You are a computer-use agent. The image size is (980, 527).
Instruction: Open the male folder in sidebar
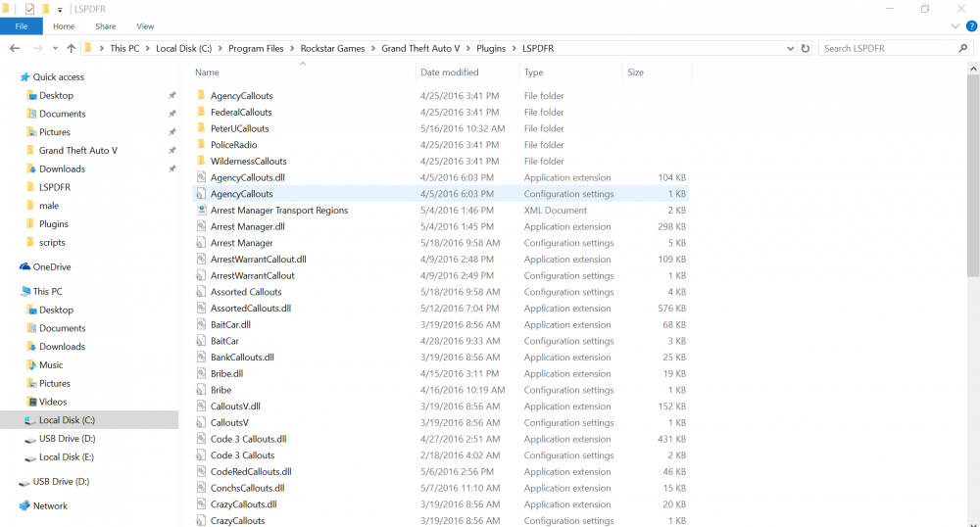pos(49,206)
